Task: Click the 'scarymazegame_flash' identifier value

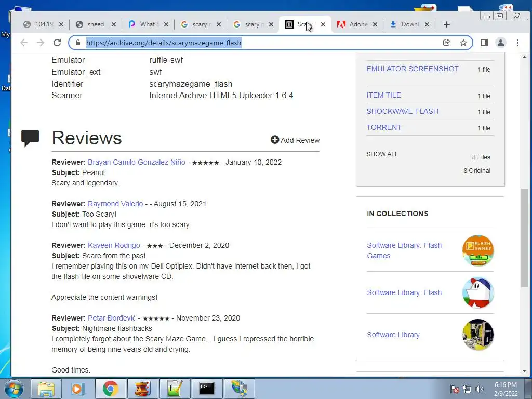Action: click(191, 84)
